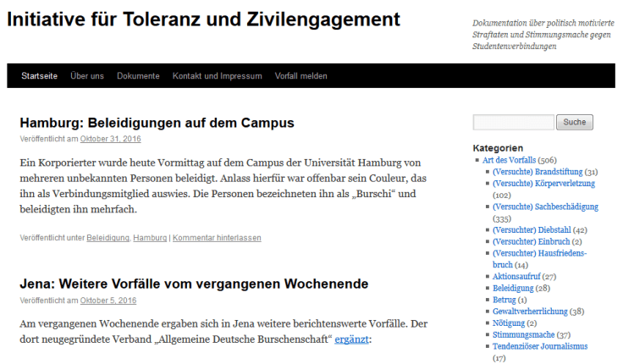Open Kontakt und Impressum page
This screenshot has height=364, width=623.
(x=217, y=76)
